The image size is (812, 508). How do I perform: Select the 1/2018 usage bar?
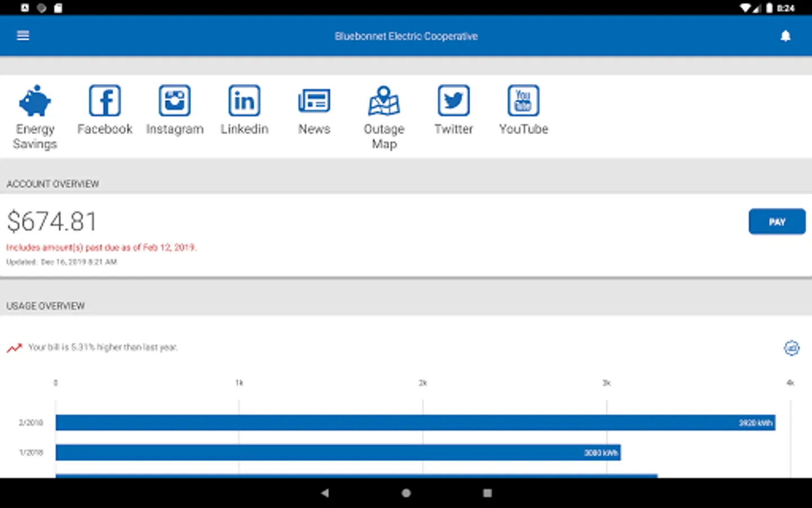(338, 452)
